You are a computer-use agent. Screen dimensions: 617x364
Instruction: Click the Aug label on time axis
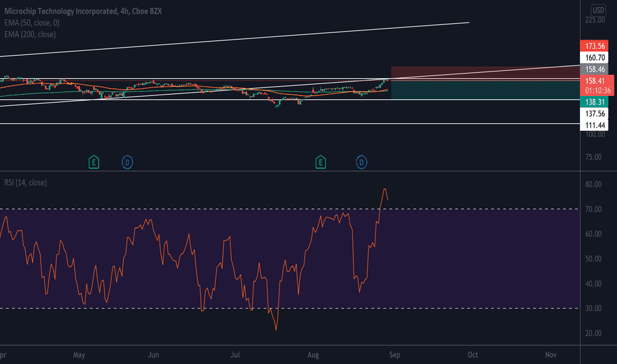(x=313, y=355)
